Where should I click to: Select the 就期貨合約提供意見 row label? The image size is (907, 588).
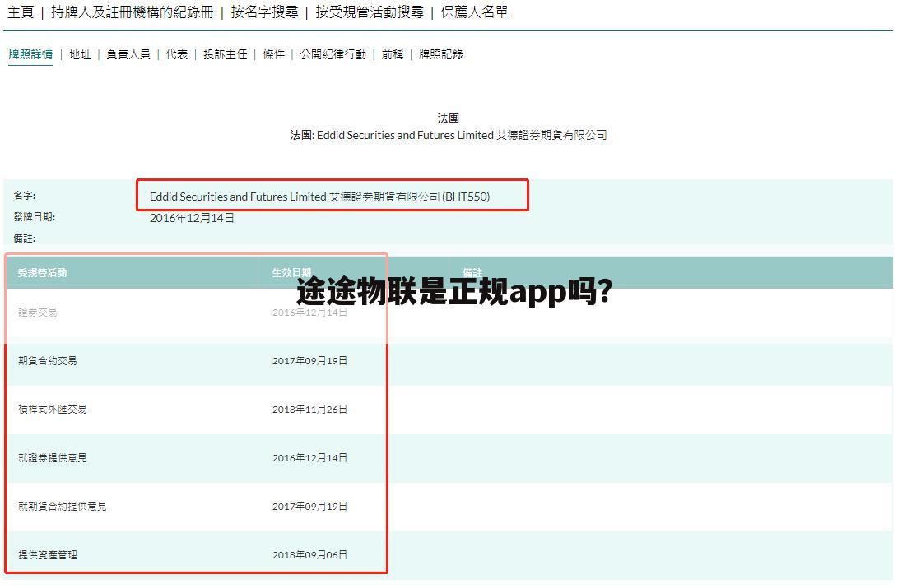(62, 507)
